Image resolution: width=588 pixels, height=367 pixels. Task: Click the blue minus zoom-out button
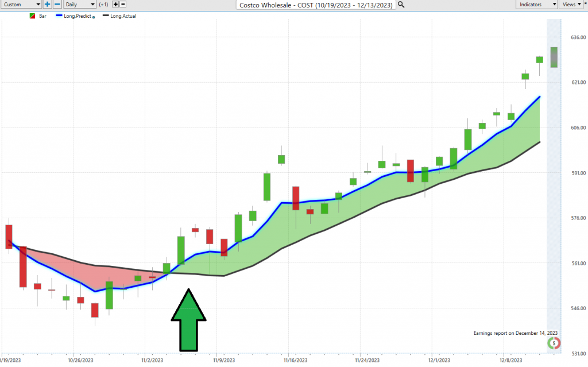(x=57, y=5)
